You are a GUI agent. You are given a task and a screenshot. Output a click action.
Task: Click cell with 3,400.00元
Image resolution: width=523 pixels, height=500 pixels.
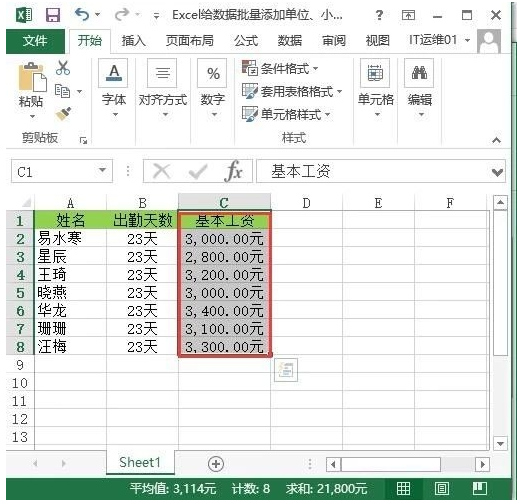pyautogui.click(x=224, y=311)
